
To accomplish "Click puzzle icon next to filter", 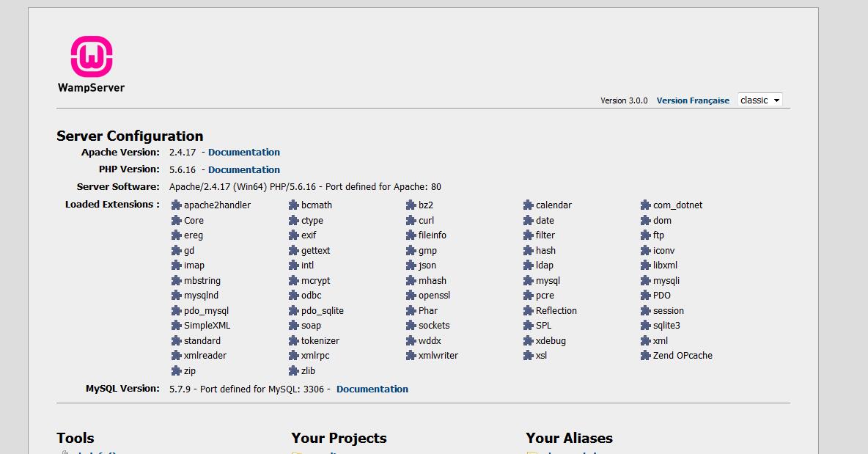I will 529,235.
